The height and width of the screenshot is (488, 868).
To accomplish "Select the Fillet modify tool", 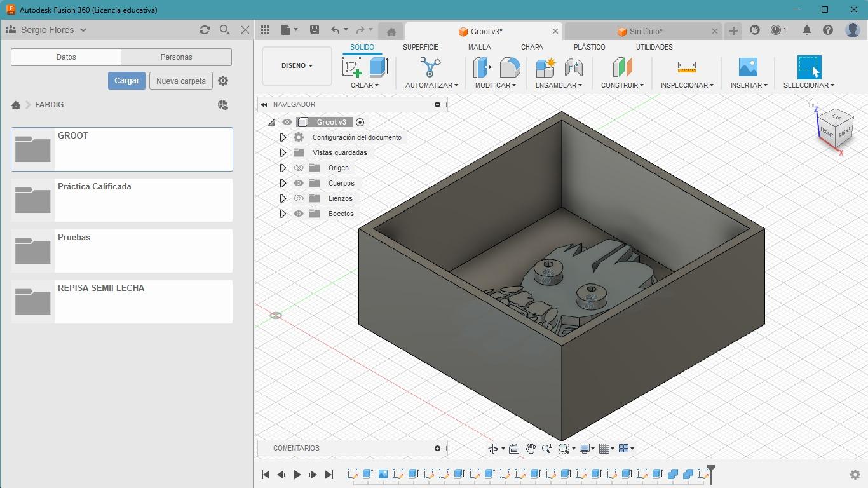I will pos(510,67).
